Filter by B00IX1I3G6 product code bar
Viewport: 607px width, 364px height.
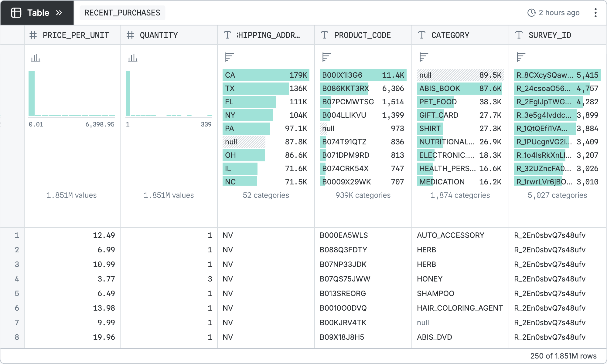pyautogui.click(x=363, y=75)
